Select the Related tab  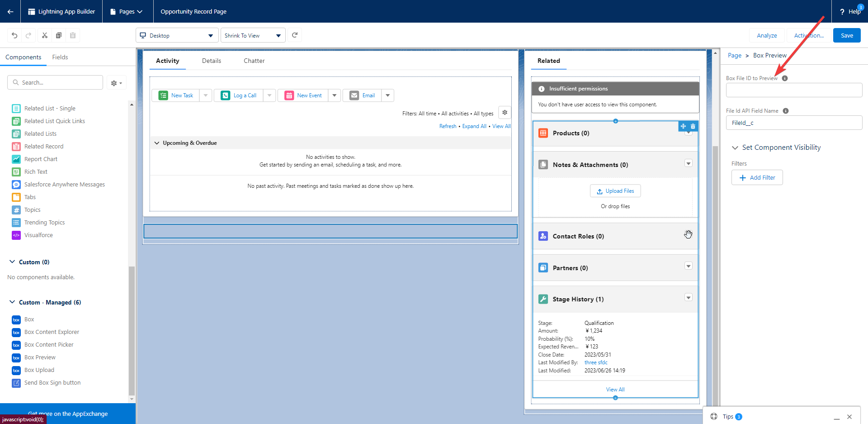549,61
